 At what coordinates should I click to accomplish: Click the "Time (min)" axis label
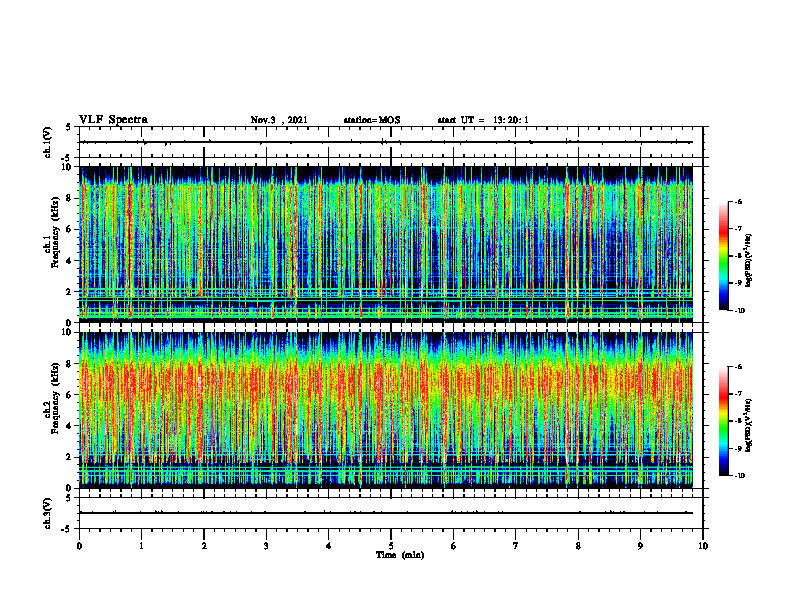400,555
